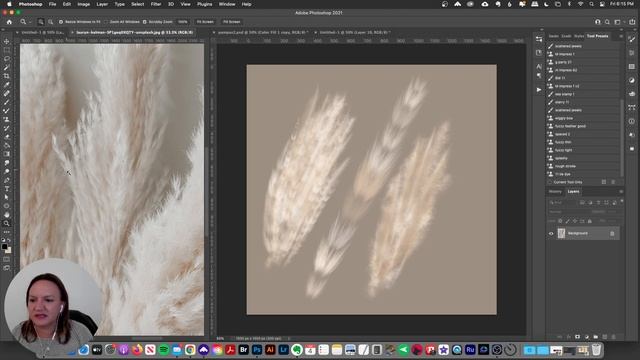This screenshot has height=360, width=640.
Task: Delete tool preset trash icon
Action: [613, 182]
